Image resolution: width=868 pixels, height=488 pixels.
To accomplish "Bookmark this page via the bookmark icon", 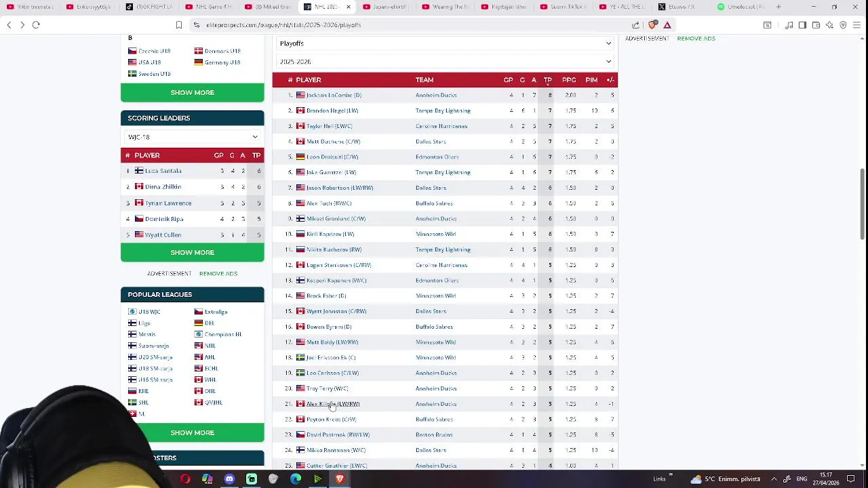I will pos(179,25).
